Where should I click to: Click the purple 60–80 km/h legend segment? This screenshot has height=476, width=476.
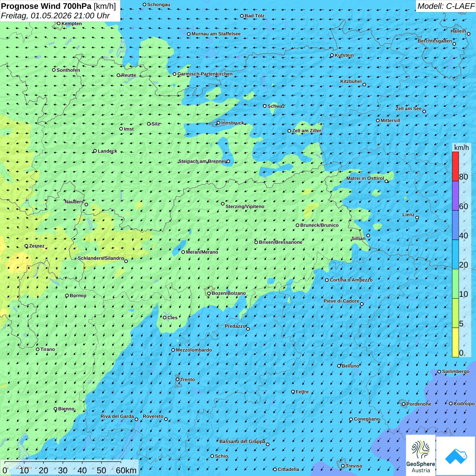click(455, 196)
